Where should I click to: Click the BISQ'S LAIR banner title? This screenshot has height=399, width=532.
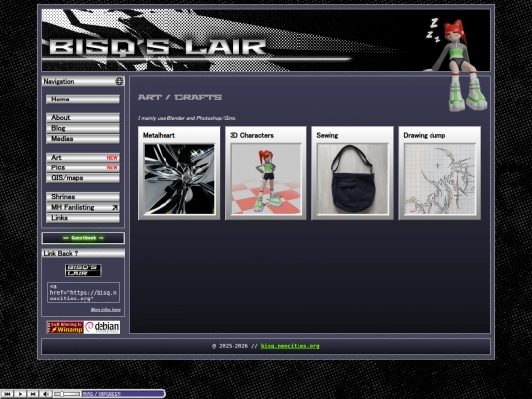[158, 47]
